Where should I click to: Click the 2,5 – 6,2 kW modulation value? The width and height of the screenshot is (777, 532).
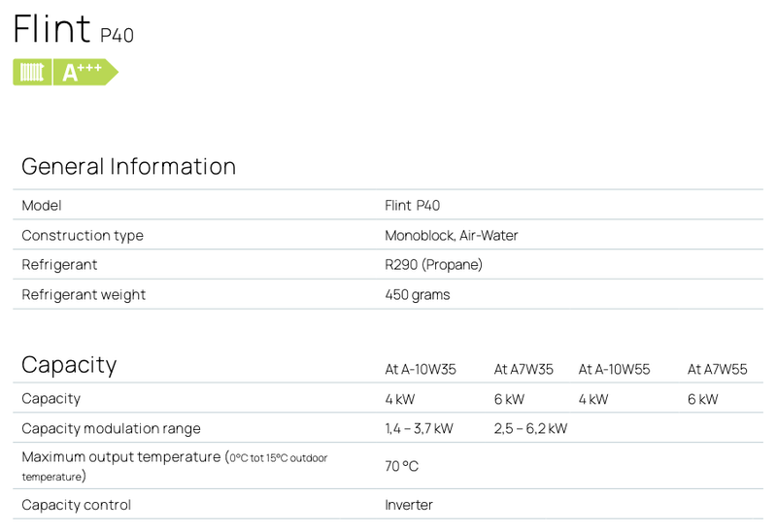[x=530, y=429]
